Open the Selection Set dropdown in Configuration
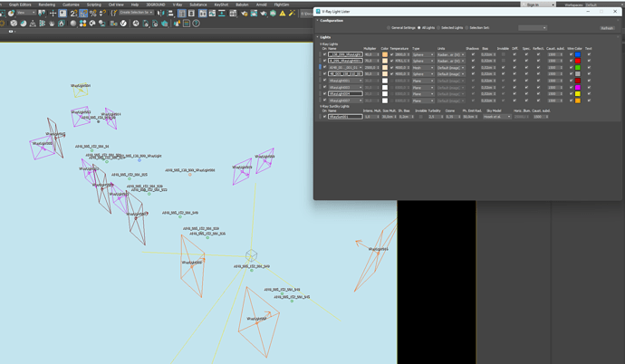 [533, 28]
